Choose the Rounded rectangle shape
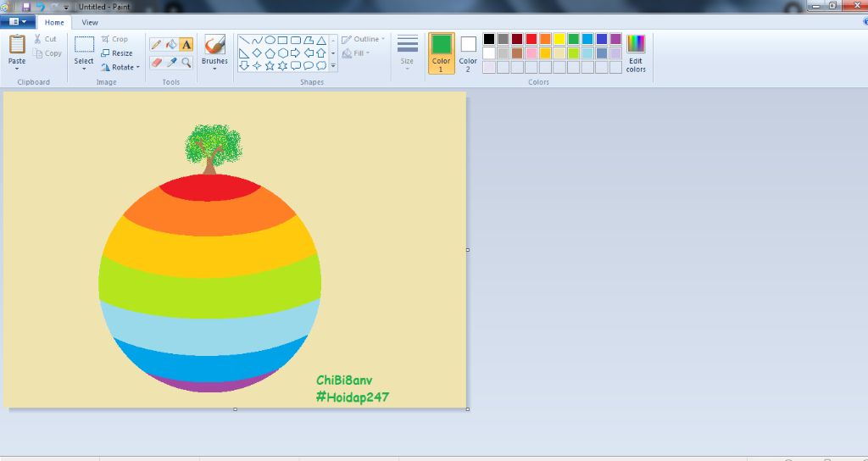 296,41
